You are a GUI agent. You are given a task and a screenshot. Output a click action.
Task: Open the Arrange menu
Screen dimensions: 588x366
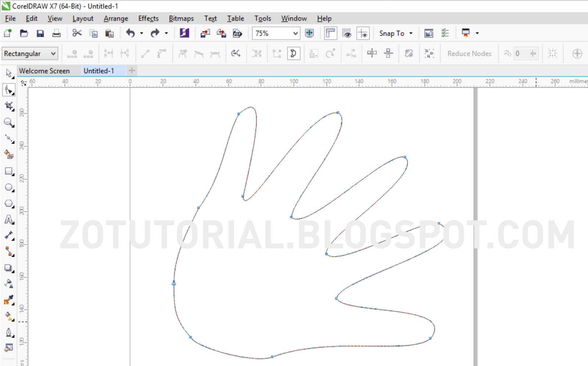[116, 18]
